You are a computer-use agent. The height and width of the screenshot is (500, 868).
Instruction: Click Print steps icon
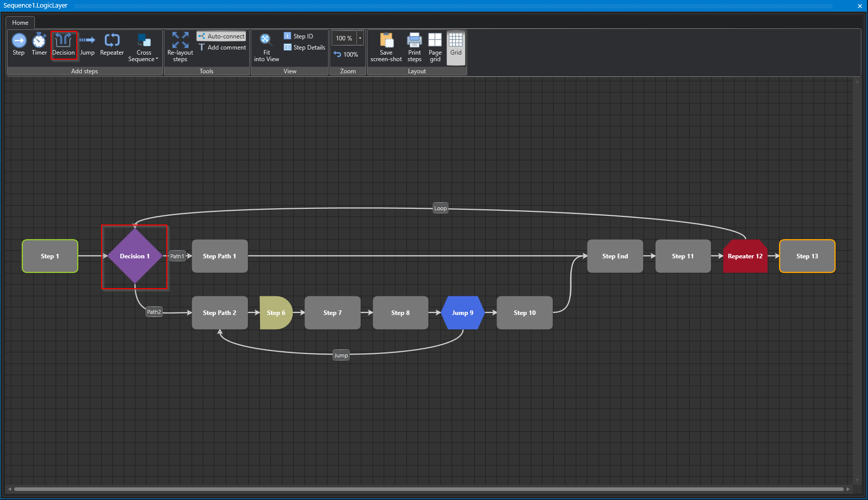415,48
